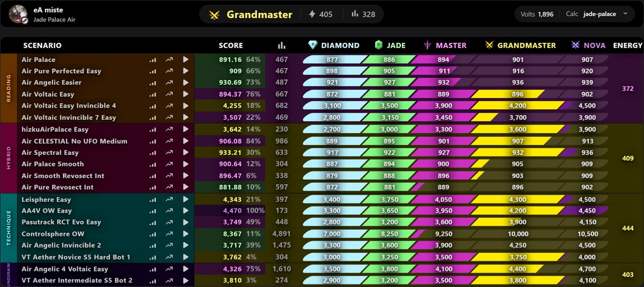644x287 pixels.
Task: Click the bar chart 328 stat in header
Action: tap(363, 15)
